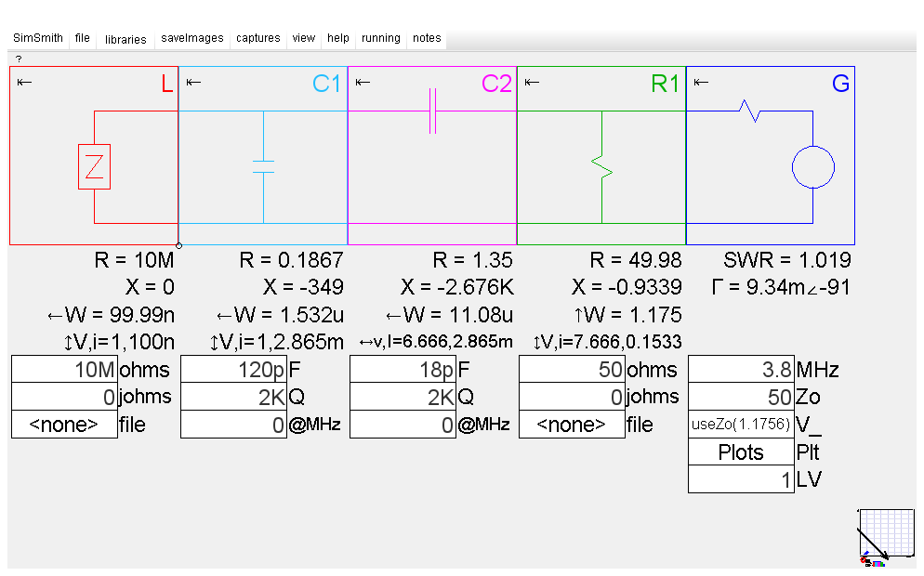Image resolution: width=924 pixels, height=576 pixels.
Task: Click the L block V,i=1,100n readout
Action: point(119,342)
